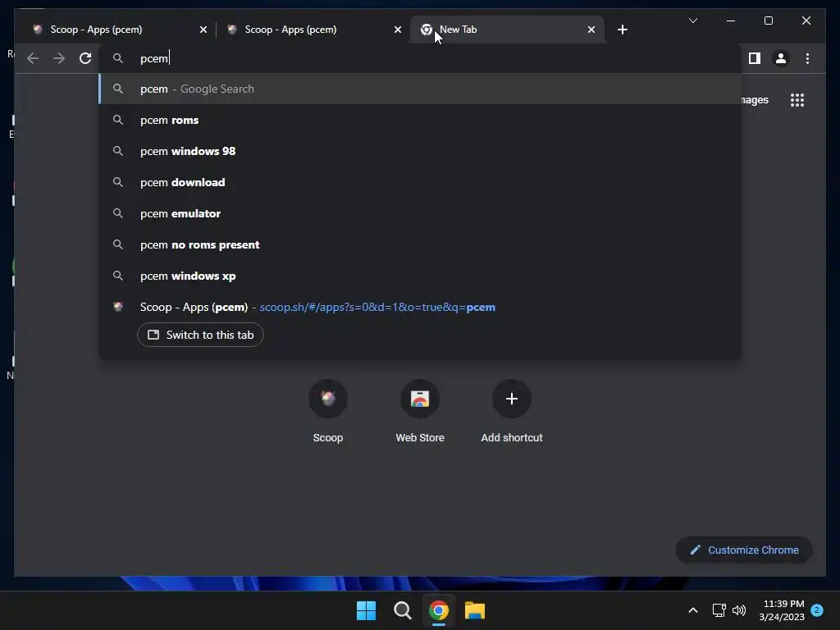The width and height of the screenshot is (840, 630).
Task: Click the browser forward arrow
Action: [x=59, y=58]
